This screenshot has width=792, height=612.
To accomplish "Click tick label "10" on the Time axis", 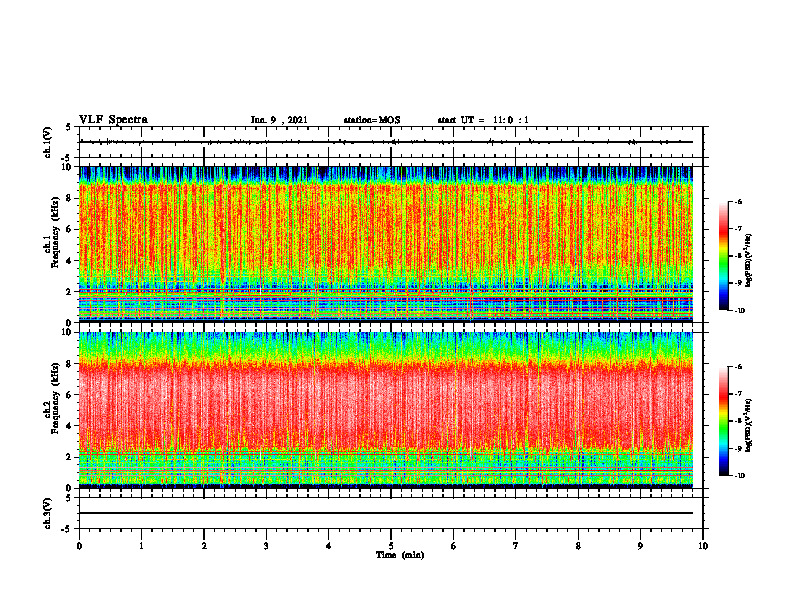I will coord(703,546).
